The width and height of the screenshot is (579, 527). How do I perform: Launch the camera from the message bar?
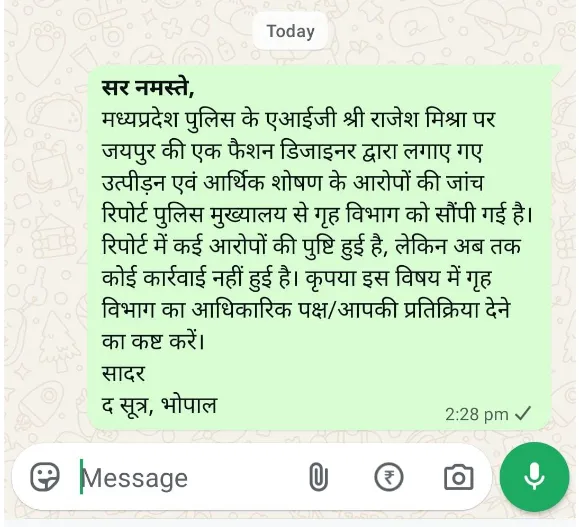click(x=458, y=478)
